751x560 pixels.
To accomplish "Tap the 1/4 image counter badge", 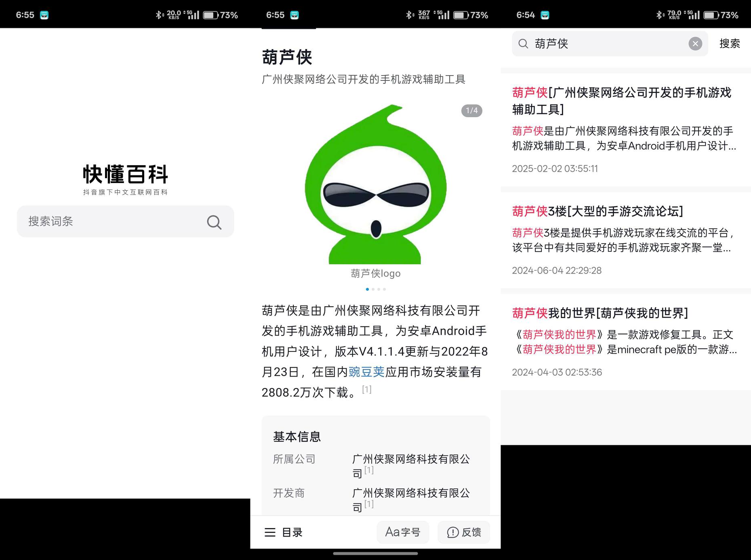I will pos(471,111).
